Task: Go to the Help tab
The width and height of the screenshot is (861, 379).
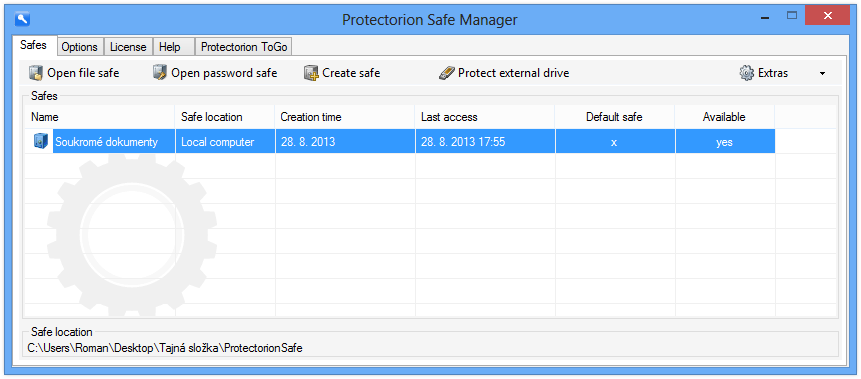Action: tap(170, 47)
